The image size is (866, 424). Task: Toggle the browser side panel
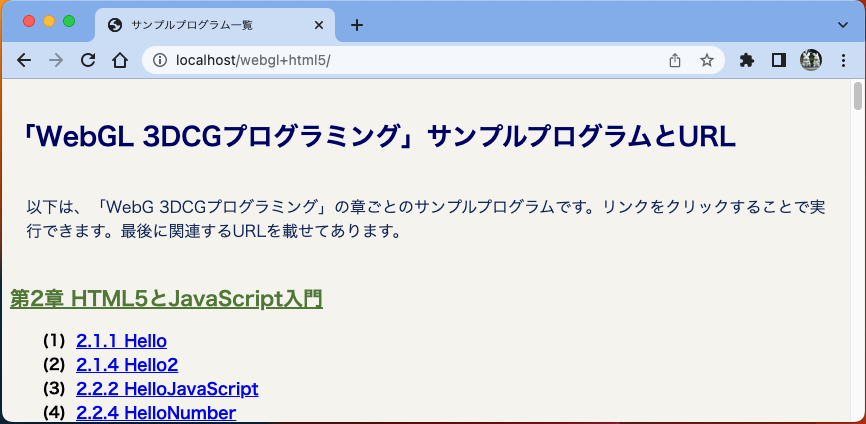(778, 60)
